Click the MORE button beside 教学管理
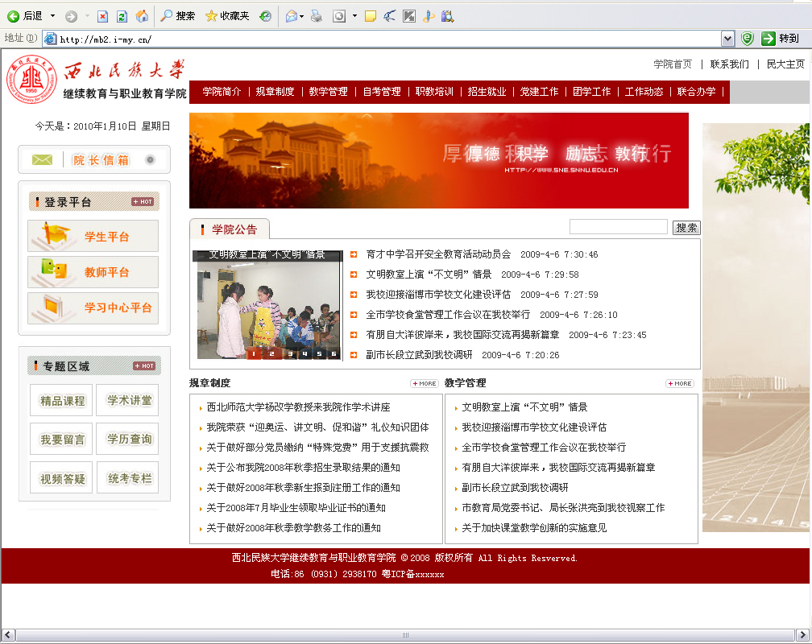This screenshot has height=644, width=812. pyautogui.click(x=680, y=384)
